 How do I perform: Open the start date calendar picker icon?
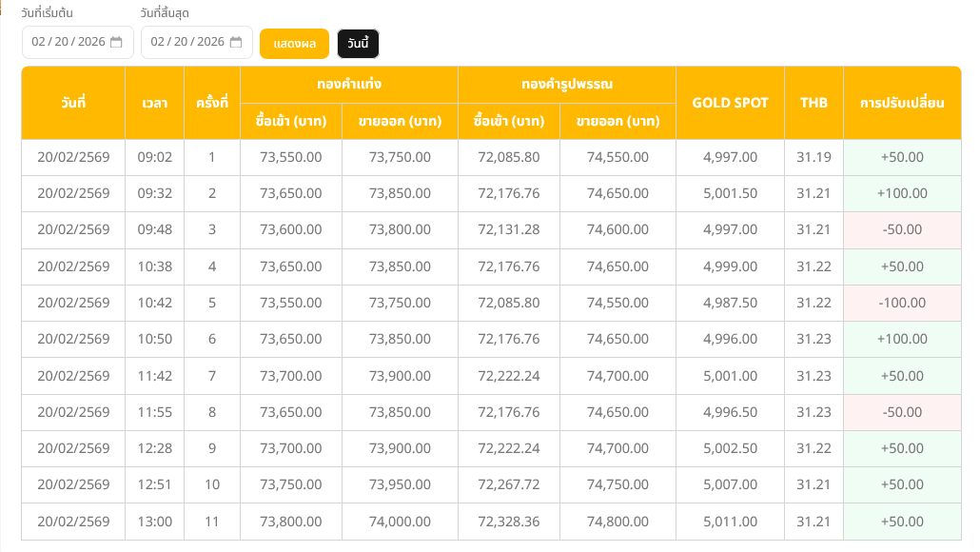[x=116, y=42]
